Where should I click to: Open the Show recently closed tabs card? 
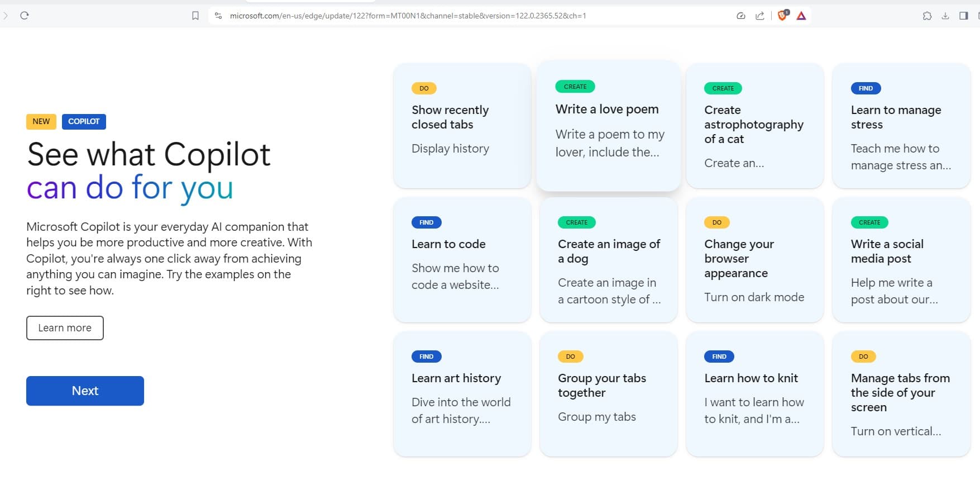click(462, 125)
